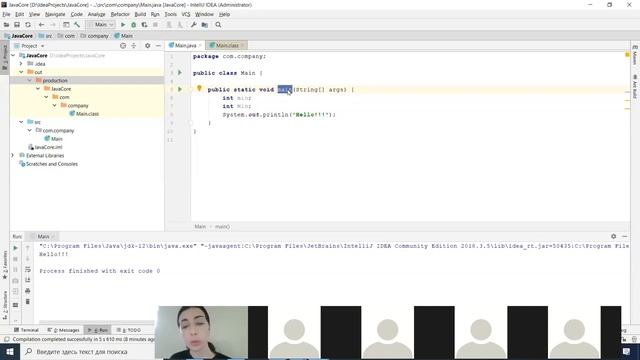
Task: Click the Open folder toolbar icon
Action: point(7,25)
